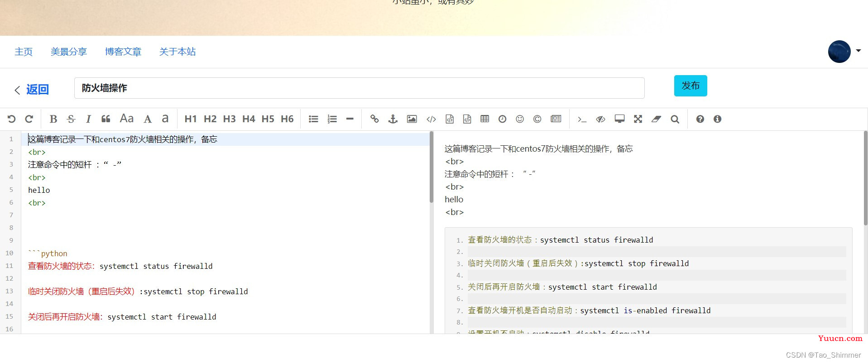The width and height of the screenshot is (868, 363).
Task: Click 'systemctl stop firewalld' in editor line 13
Action: pyautogui.click(x=196, y=291)
